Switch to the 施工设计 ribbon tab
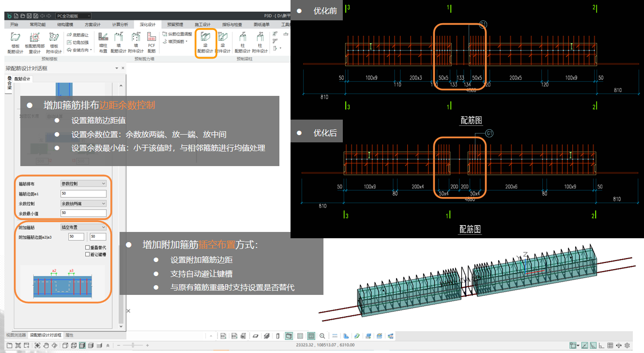This screenshot has height=353, width=644. pyautogui.click(x=202, y=24)
